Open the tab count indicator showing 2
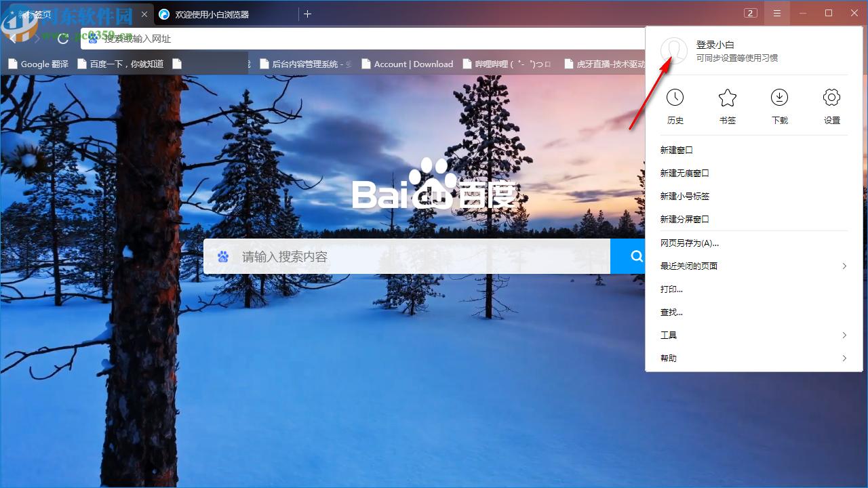This screenshot has width=868, height=488. coord(750,13)
